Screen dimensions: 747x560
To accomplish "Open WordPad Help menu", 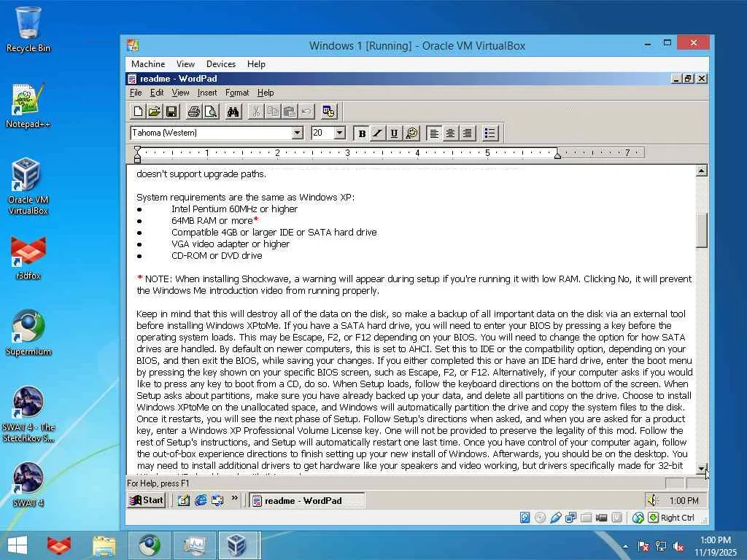I will tap(266, 93).
